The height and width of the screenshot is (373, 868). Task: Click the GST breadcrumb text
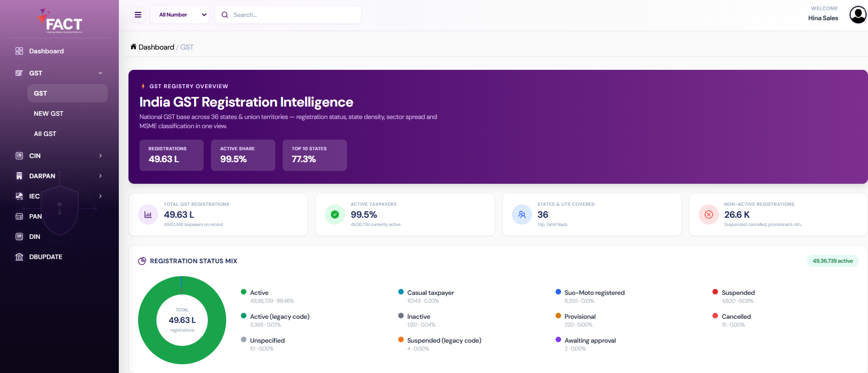187,47
